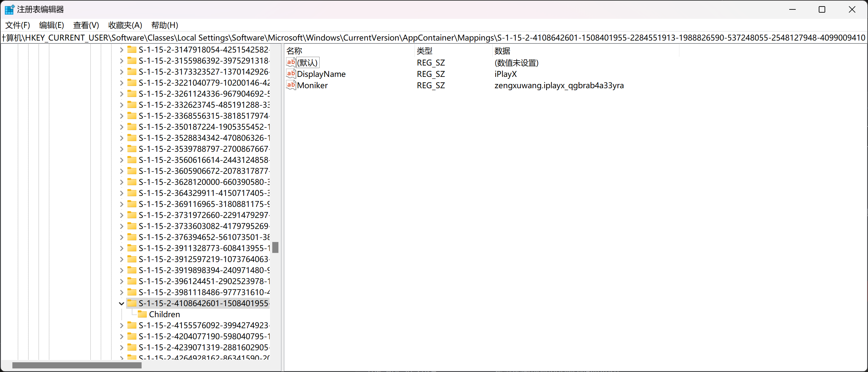Click the Registry Editor app icon in title bar
868x372 pixels.
pyautogui.click(x=9, y=9)
